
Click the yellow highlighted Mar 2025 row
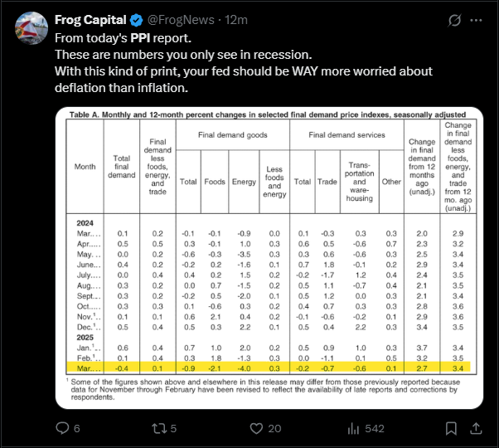tap(269, 368)
